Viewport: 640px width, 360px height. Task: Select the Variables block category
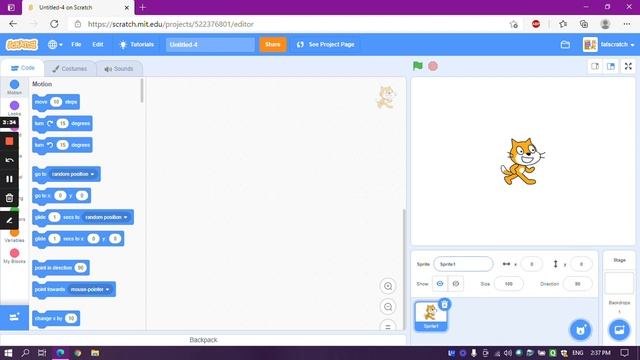click(x=14, y=236)
